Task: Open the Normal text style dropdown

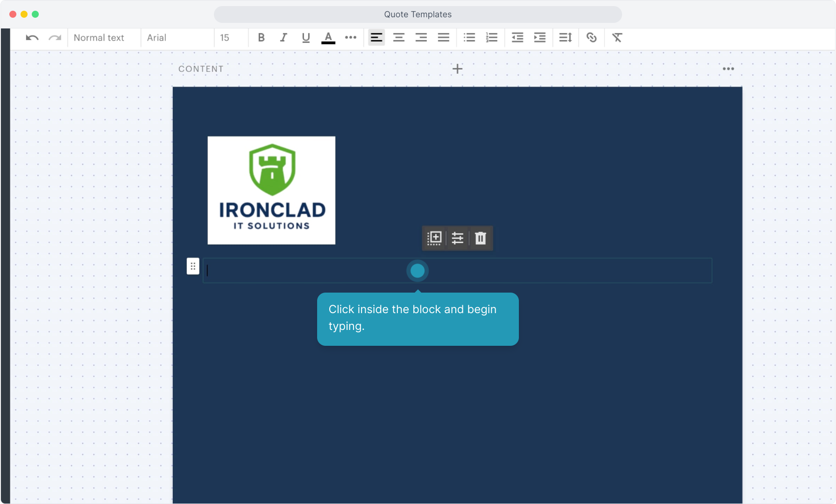Action: tap(99, 38)
